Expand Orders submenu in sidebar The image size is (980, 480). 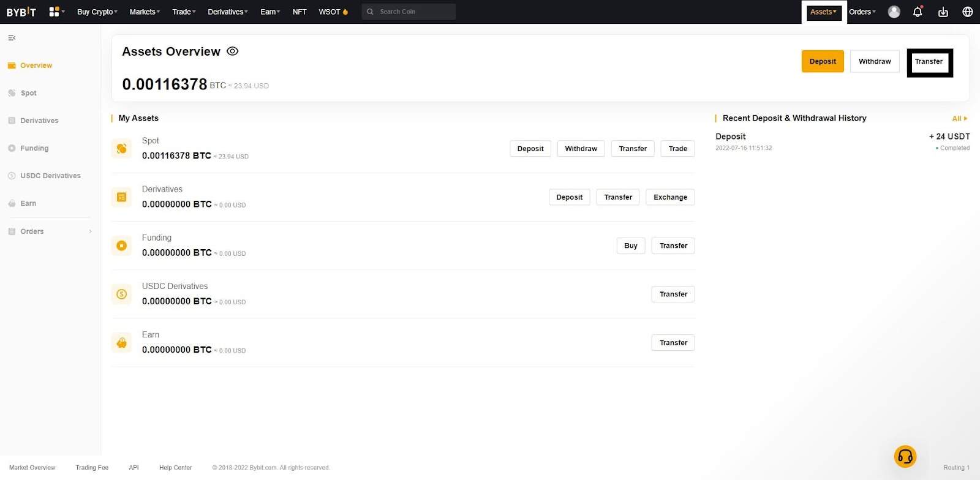pos(91,231)
